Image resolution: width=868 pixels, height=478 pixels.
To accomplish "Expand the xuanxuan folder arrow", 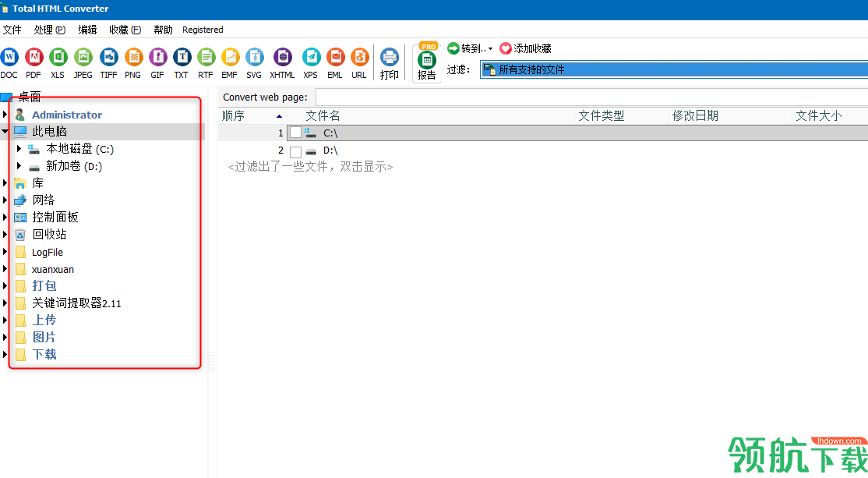I will point(5,269).
